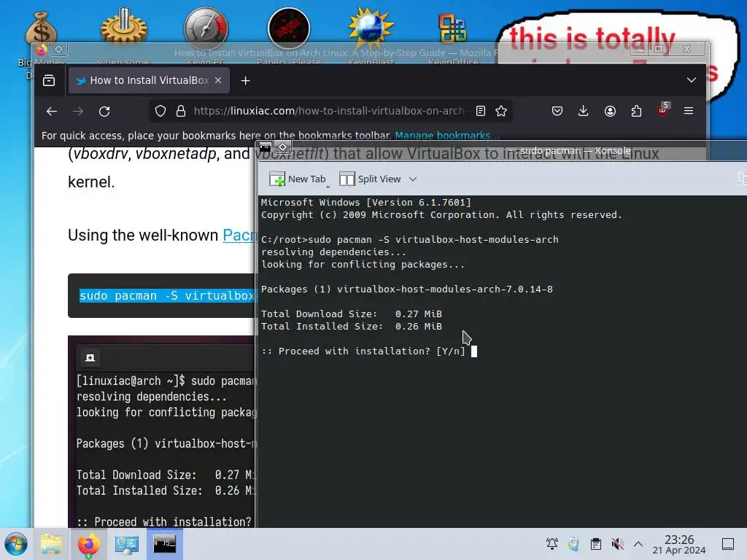Open the Kevin PC speedometer desktop icon

(x=206, y=28)
